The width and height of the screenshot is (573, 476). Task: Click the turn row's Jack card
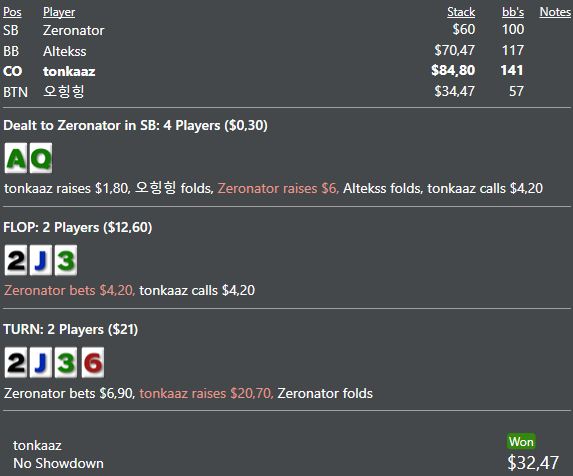[41, 362]
